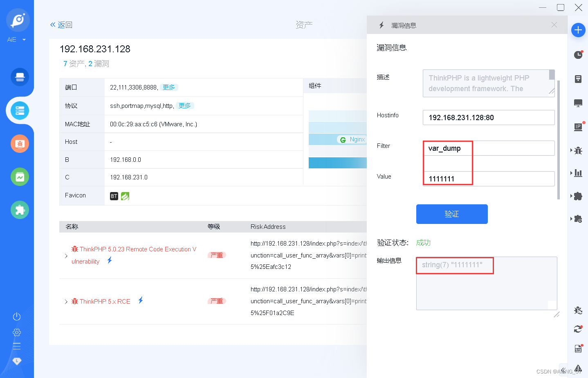Image resolution: width=588 pixels, height=378 pixels.
Task: Click the ThinkPHP 5.0.23 Remote Code Execution name
Action: tap(134, 255)
